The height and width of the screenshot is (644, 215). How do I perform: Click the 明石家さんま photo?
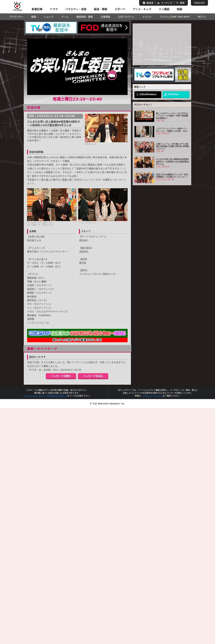(x=106, y=128)
